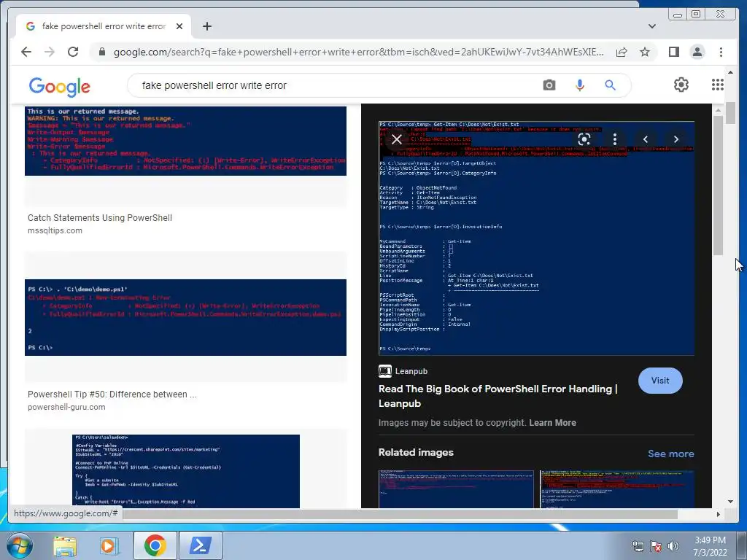Start voice search with microphone
Viewport: 747px width, 560px height.
[579, 85]
